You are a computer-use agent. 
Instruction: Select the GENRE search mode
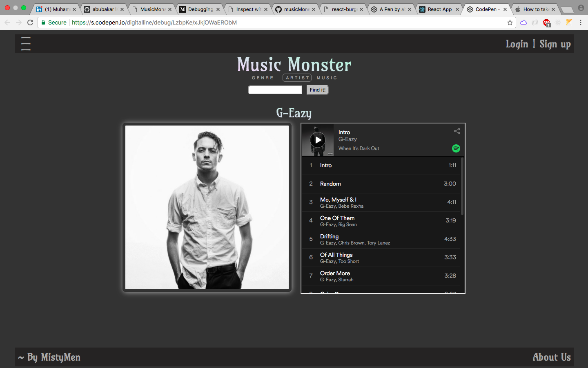(x=263, y=78)
